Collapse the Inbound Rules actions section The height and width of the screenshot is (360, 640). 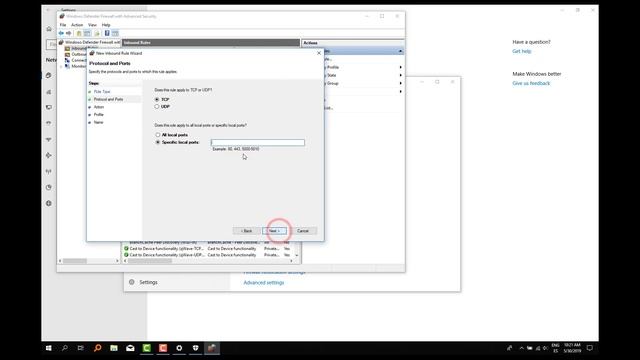coord(400,51)
